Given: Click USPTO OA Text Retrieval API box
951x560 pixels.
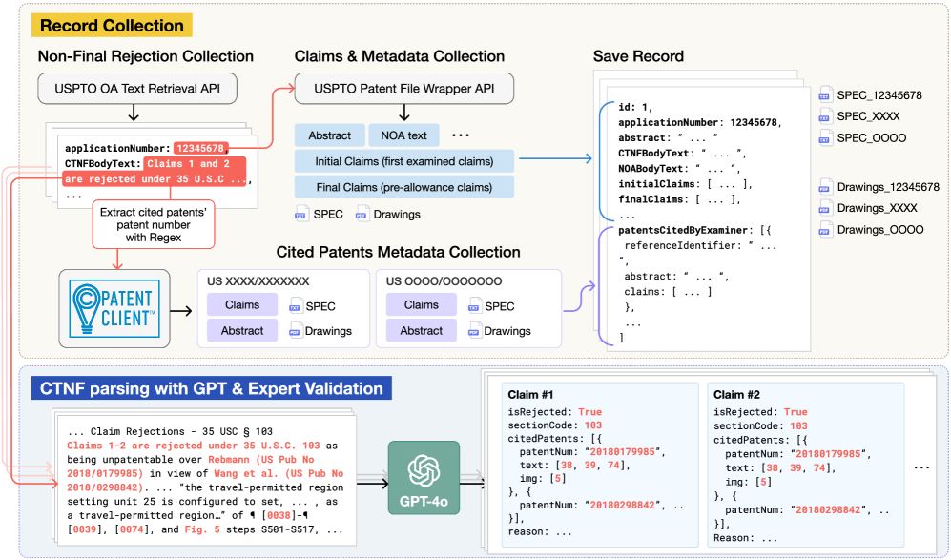Looking at the screenshot, I should pos(137,89).
